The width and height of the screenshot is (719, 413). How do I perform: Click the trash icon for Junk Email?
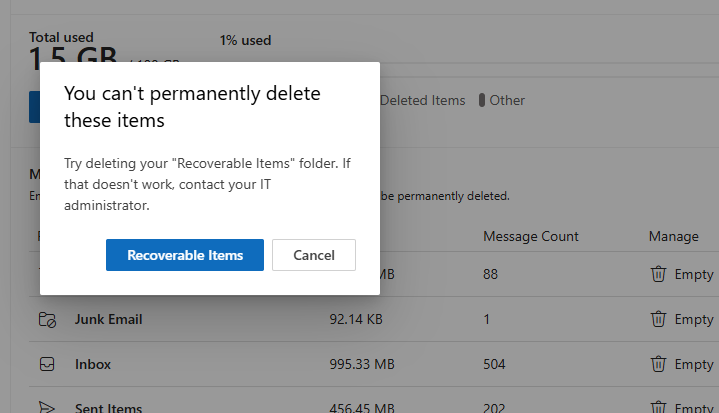click(658, 319)
